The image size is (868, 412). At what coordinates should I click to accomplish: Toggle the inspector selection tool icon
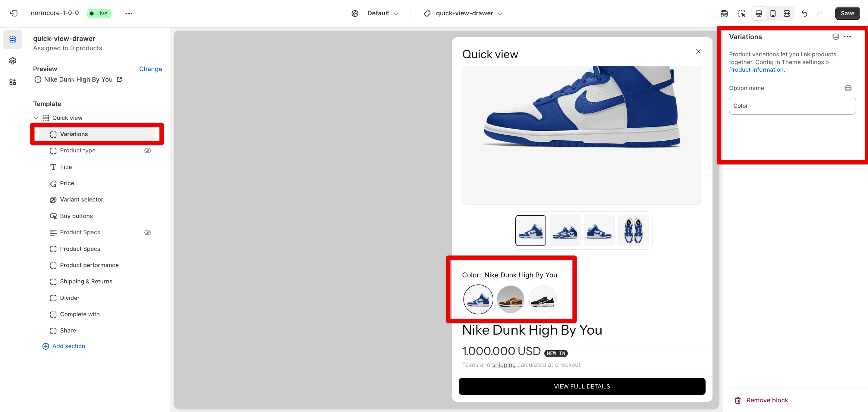[x=741, y=14]
